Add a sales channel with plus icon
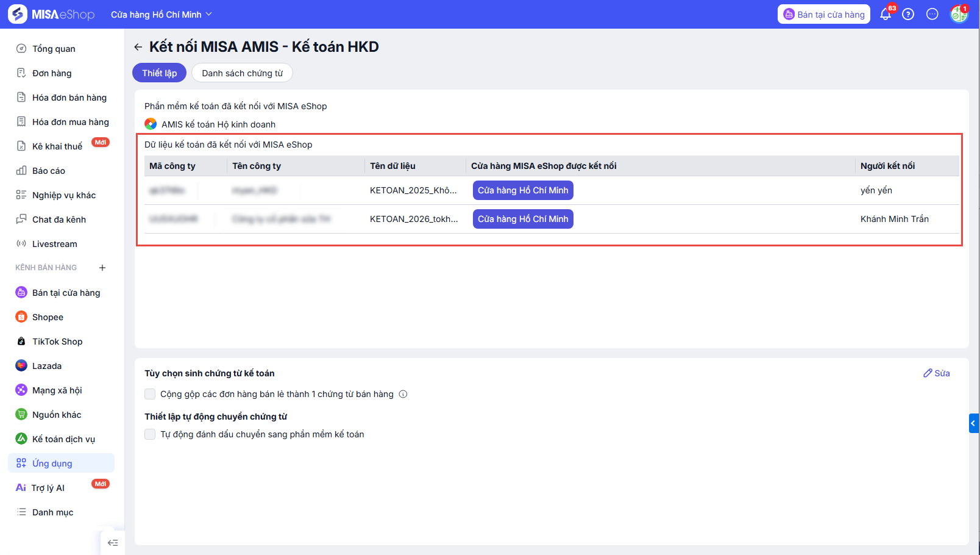 tap(102, 268)
